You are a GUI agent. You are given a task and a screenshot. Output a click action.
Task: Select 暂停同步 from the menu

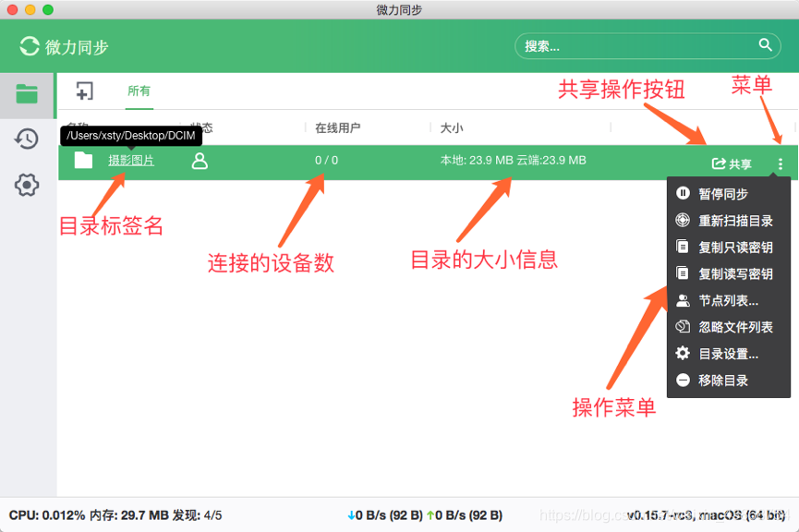[x=729, y=194]
